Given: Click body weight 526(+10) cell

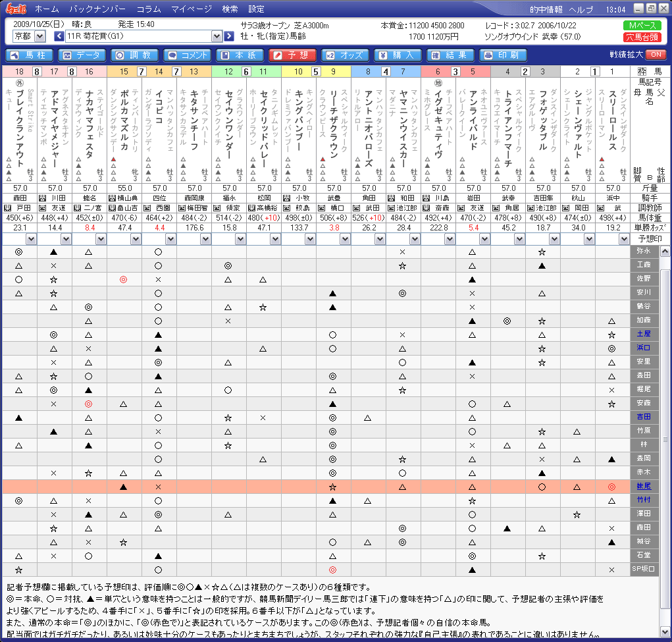Looking at the screenshot, I should (369, 218).
